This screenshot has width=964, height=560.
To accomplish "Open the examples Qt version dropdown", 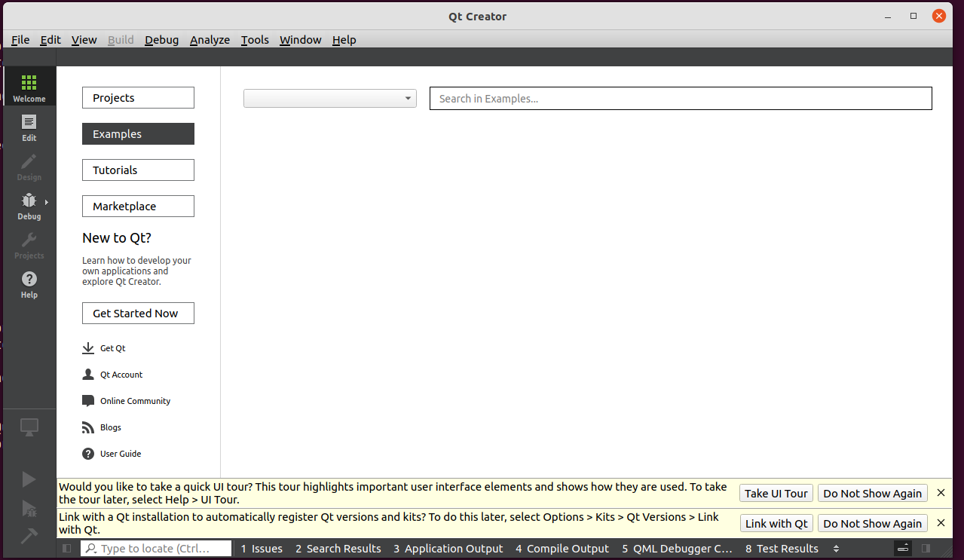I will [330, 98].
